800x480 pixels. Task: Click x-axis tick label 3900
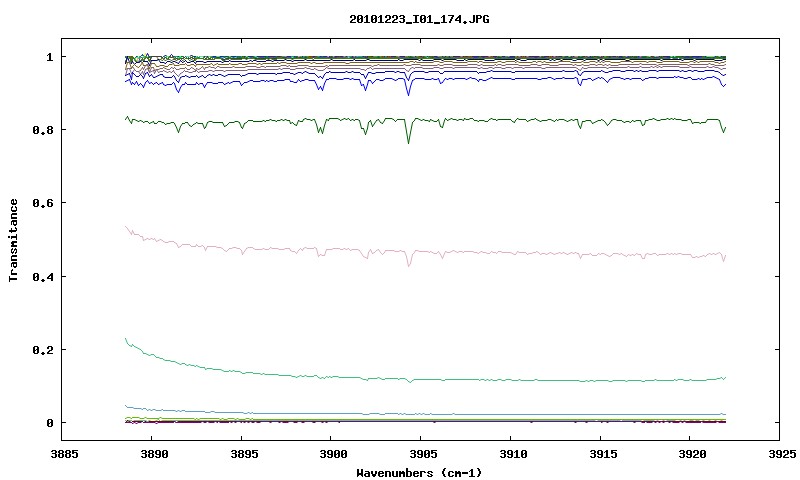[334, 454]
